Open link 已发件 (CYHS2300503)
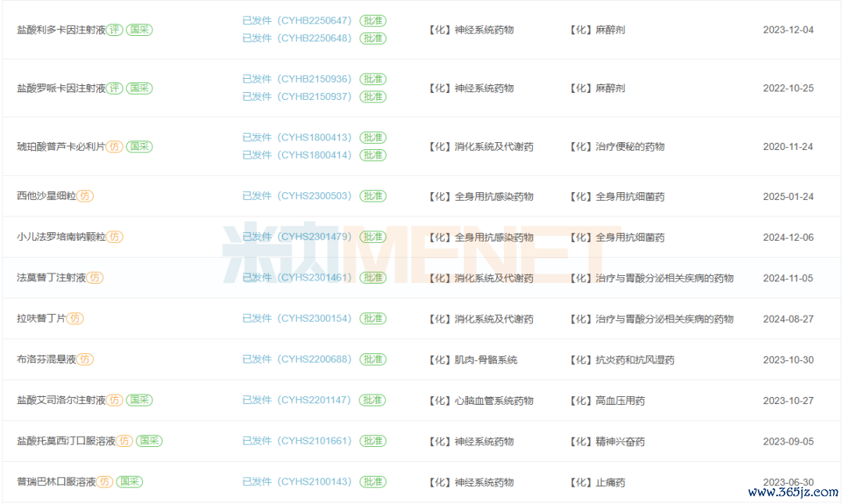 point(297,196)
